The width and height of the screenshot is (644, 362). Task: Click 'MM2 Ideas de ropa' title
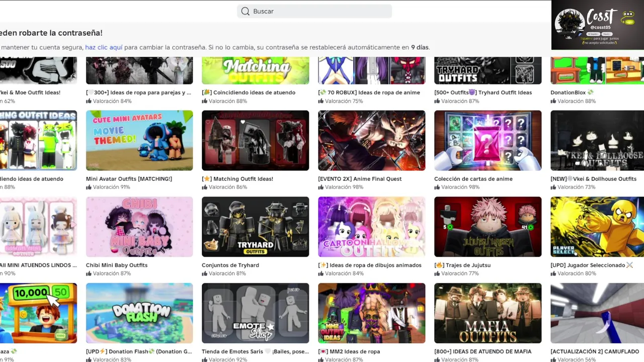(x=349, y=352)
